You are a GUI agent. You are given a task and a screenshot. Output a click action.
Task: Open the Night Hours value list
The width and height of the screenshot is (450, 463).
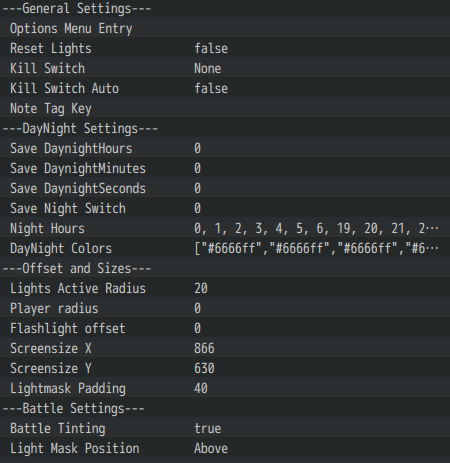[316, 229]
